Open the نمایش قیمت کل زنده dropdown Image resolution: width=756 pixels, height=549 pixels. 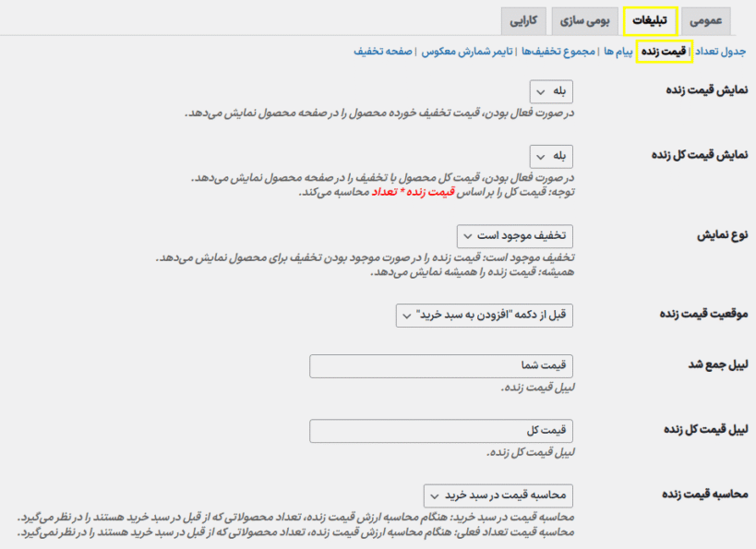[x=551, y=157]
